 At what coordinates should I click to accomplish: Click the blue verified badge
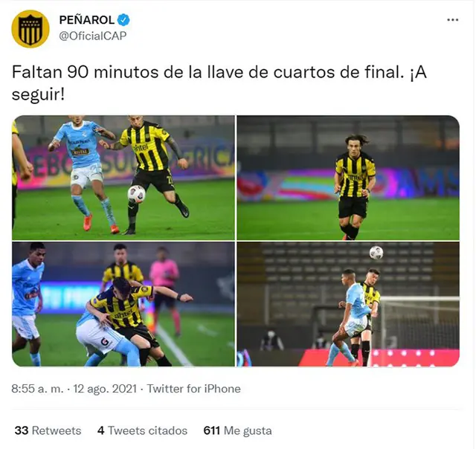(x=124, y=20)
